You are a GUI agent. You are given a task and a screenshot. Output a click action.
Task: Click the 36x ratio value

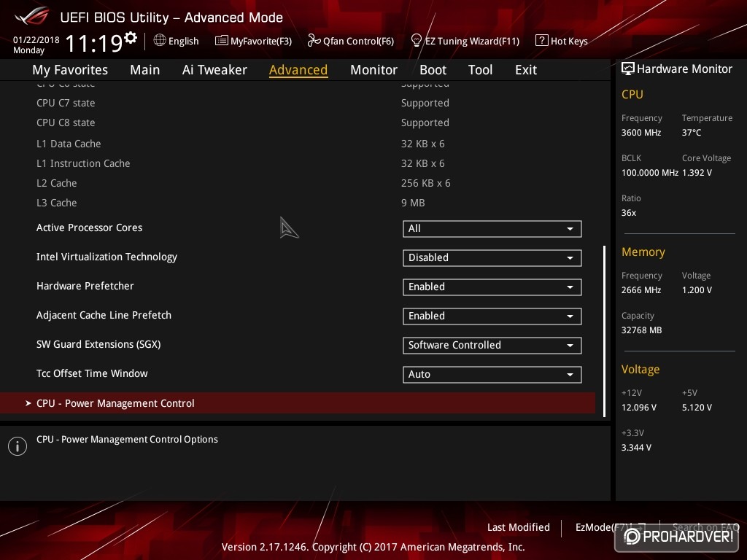[628, 213]
